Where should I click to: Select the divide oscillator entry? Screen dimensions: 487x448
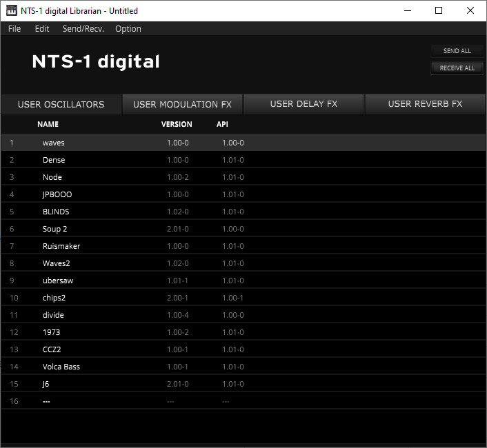point(243,315)
